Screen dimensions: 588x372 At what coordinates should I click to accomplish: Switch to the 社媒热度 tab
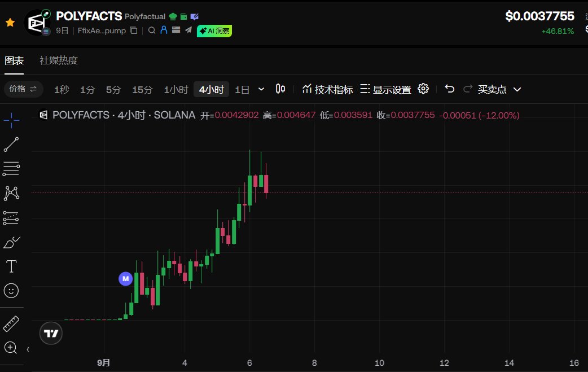tap(59, 60)
